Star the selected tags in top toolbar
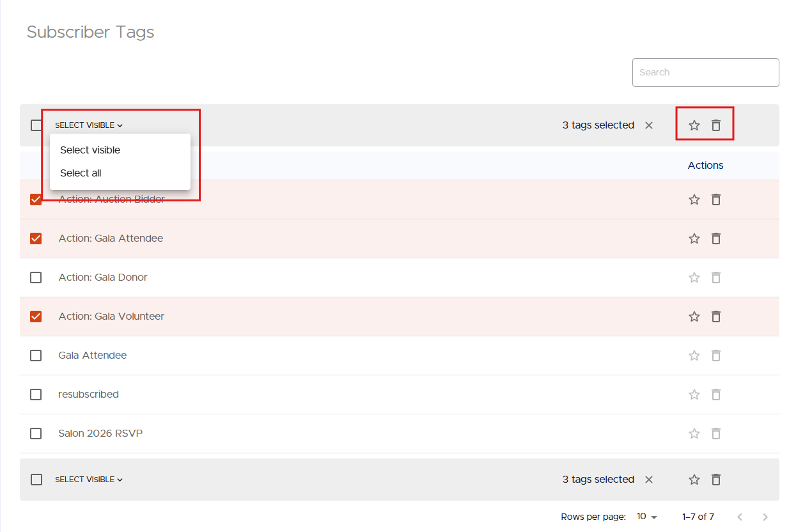The width and height of the screenshot is (796, 532). click(x=694, y=125)
